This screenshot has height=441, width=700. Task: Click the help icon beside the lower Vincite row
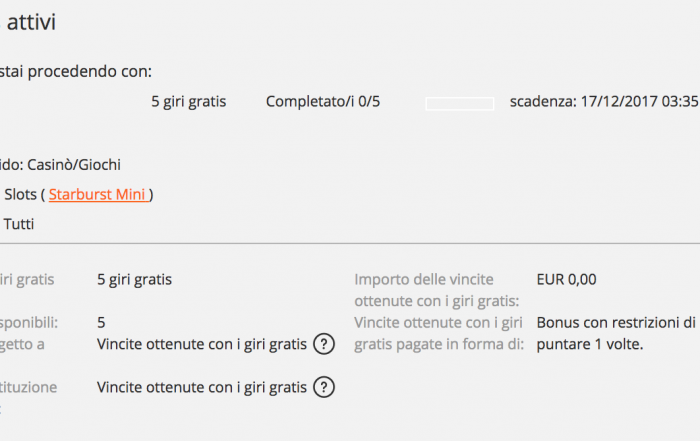click(x=324, y=387)
